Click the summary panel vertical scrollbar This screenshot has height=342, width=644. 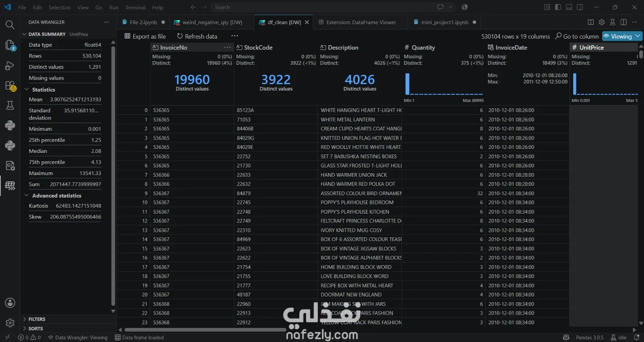[113, 176]
